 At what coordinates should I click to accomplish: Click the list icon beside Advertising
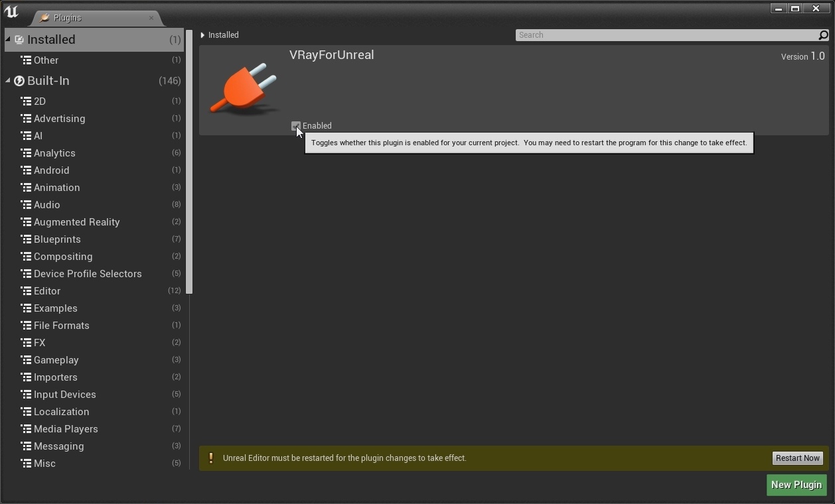coord(26,119)
